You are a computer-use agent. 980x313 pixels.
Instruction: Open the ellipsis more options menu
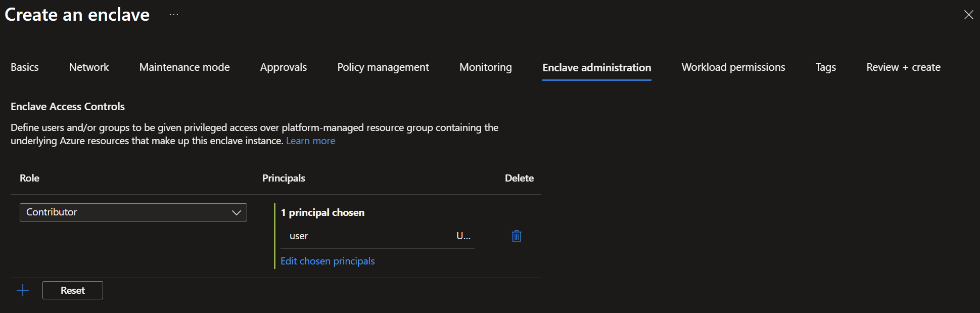point(174,15)
